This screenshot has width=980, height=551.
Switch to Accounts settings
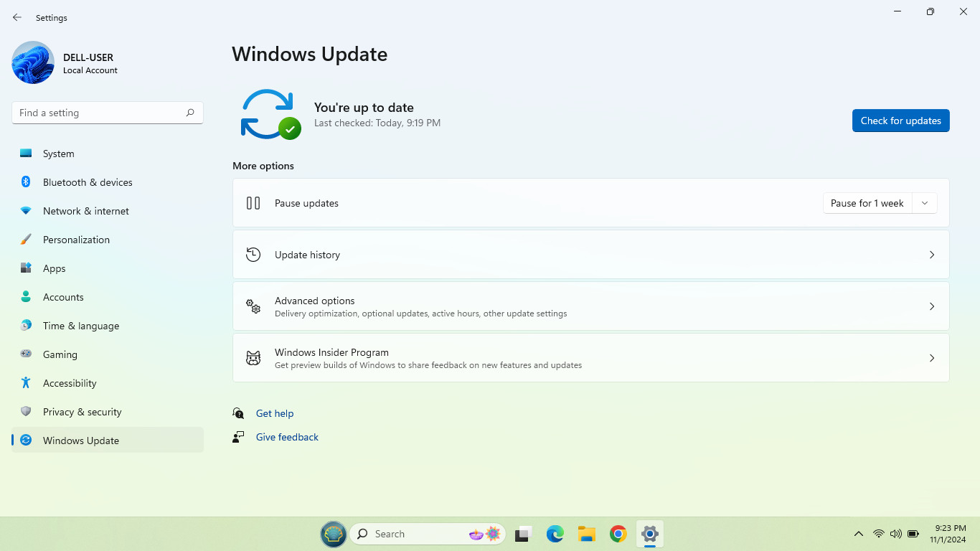point(108,297)
